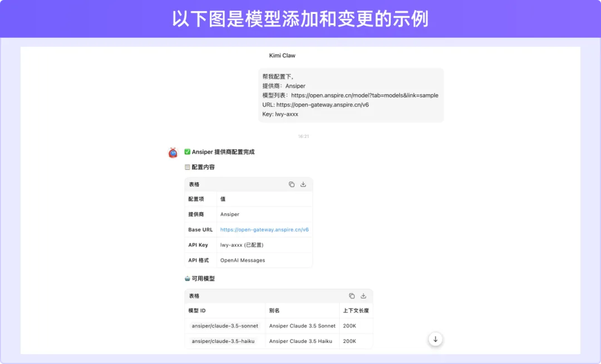Click the scroll-to-bottom arrow button

coord(435,339)
